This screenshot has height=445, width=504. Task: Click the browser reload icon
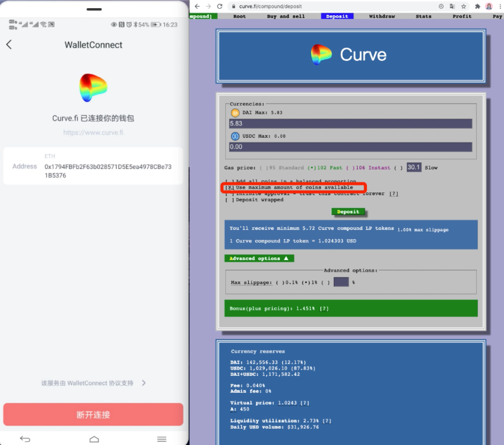(220, 6)
